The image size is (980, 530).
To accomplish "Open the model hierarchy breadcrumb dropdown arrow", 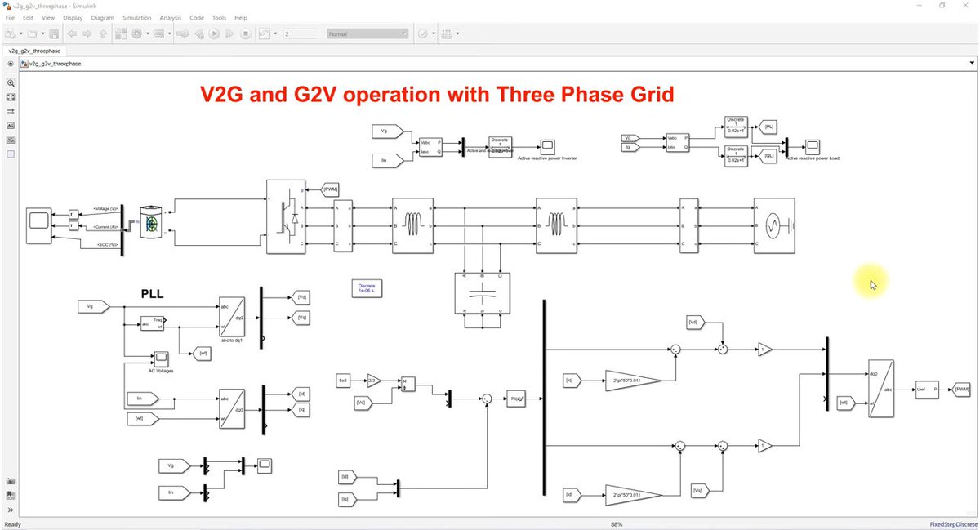I will click(x=971, y=63).
